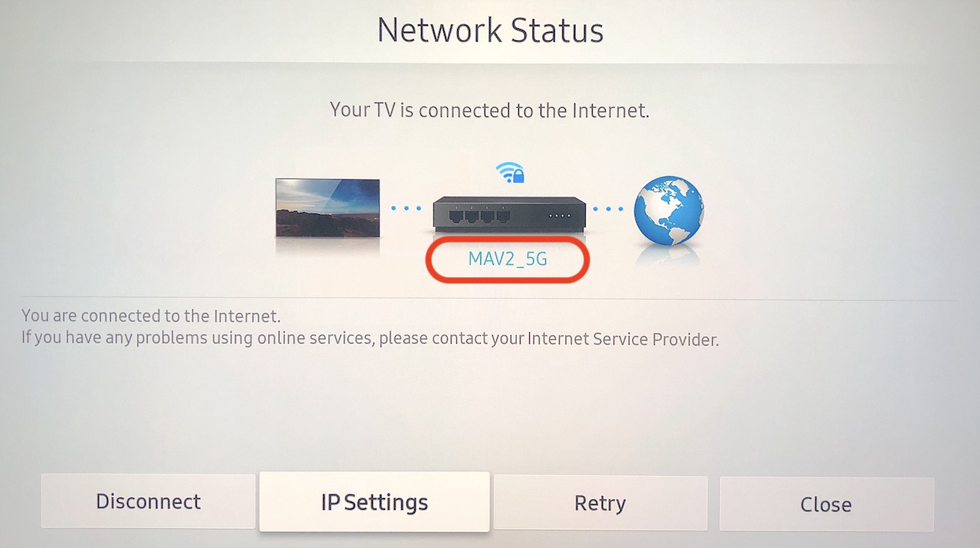Click the dots linking TV and router
The height and width of the screenshot is (548, 980).
[x=406, y=207]
